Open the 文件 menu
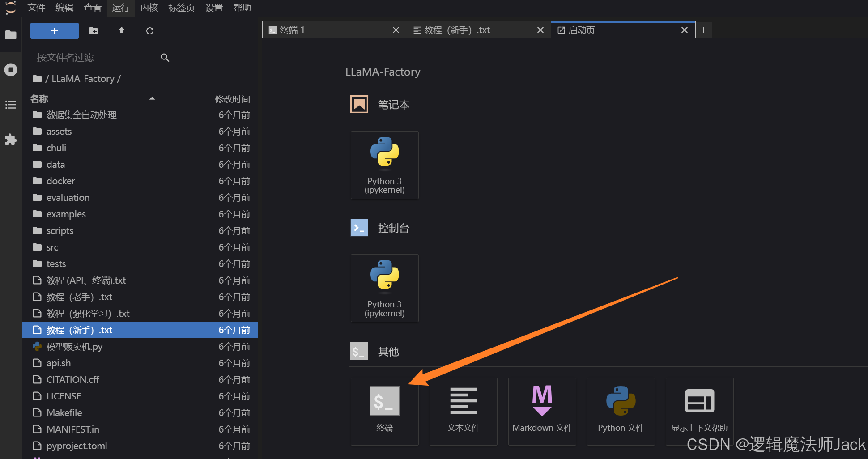The height and width of the screenshot is (459, 868). point(36,8)
